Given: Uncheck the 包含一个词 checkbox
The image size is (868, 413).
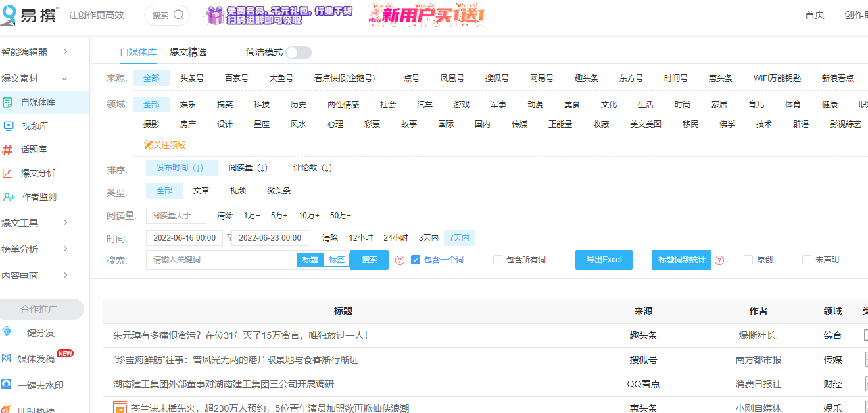Looking at the screenshot, I should tap(416, 259).
